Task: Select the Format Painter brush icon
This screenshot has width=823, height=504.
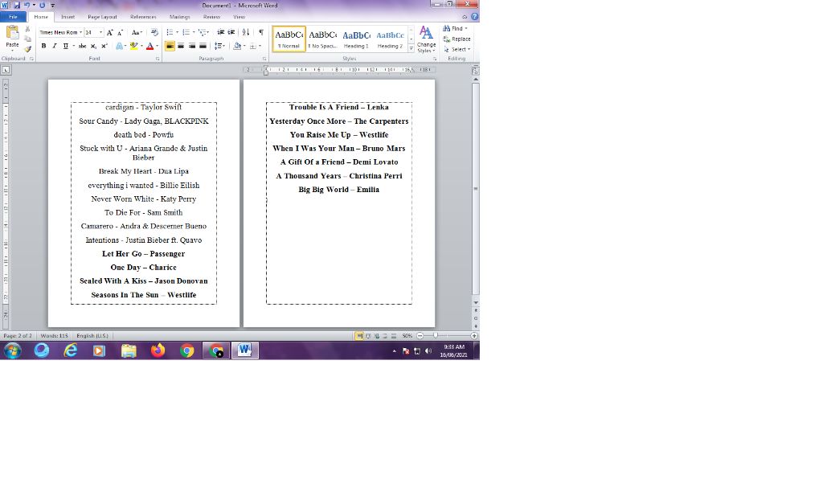Action: (x=28, y=49)
